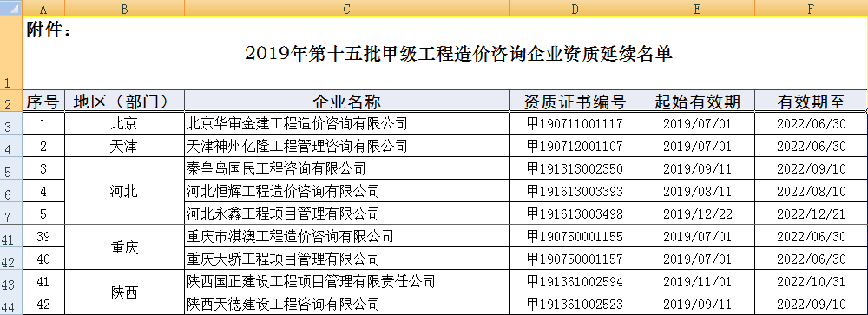
Task: Click start date 2019/12/22
Action: (698, 213)
